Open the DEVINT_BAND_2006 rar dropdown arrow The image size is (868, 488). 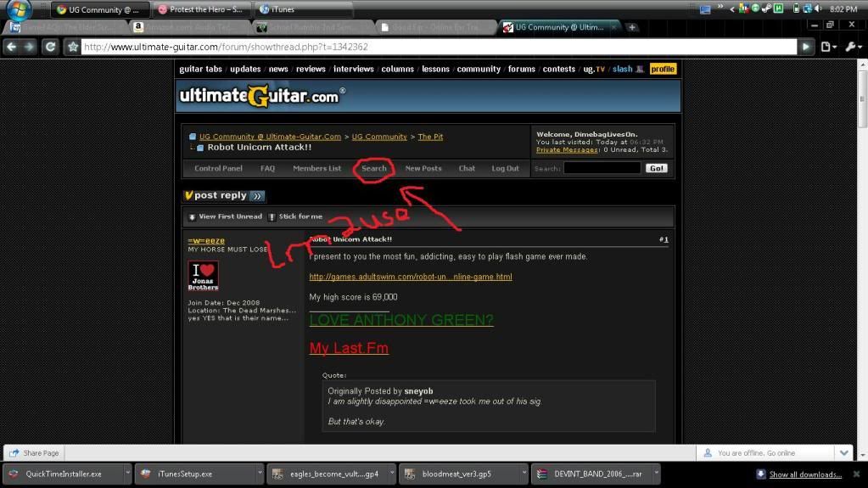[656, 474]
